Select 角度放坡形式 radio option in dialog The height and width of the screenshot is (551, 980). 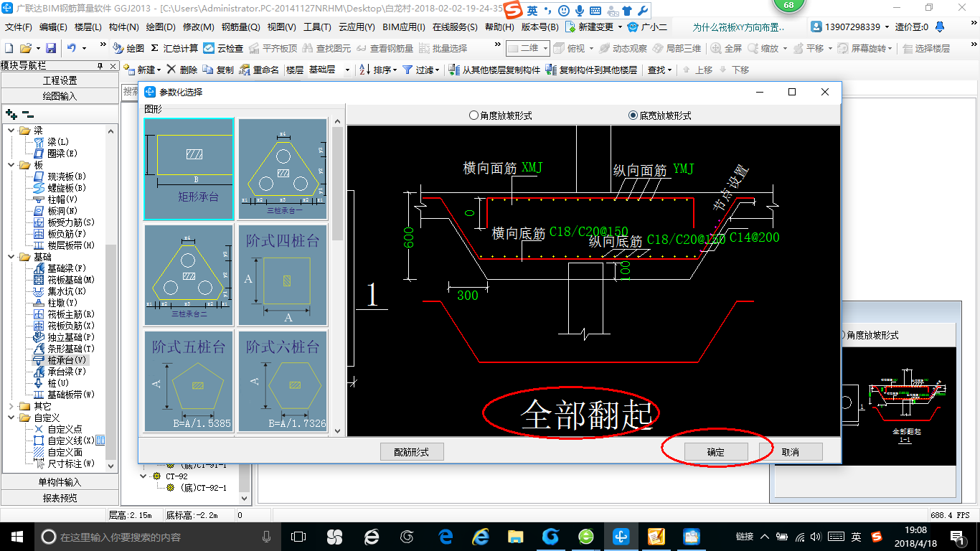pyautogui.click(x=500, y=116)
